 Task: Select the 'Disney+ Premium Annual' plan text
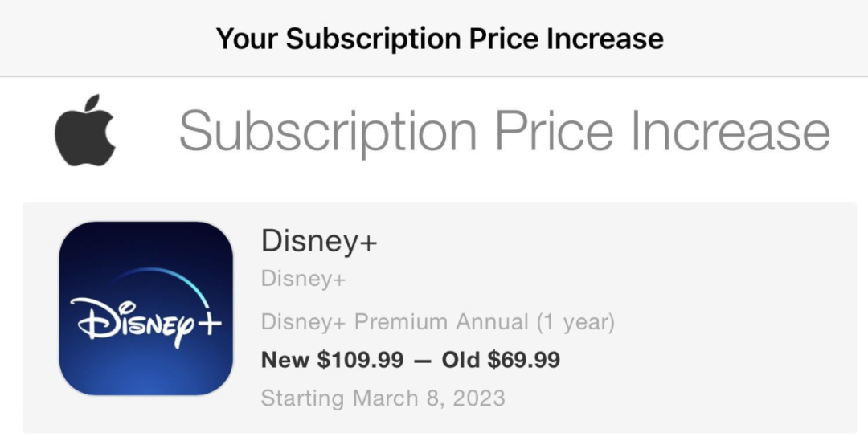395,323
